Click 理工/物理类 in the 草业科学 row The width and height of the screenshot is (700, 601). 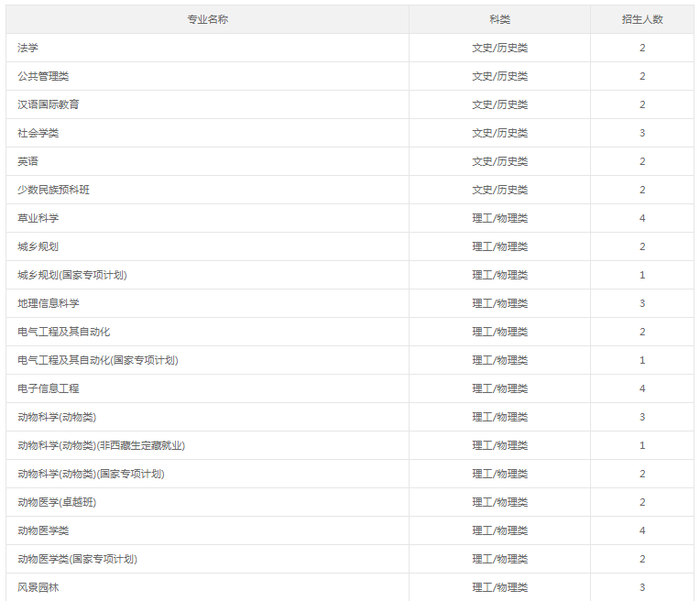pyautogui.click(x=500, y=218)
